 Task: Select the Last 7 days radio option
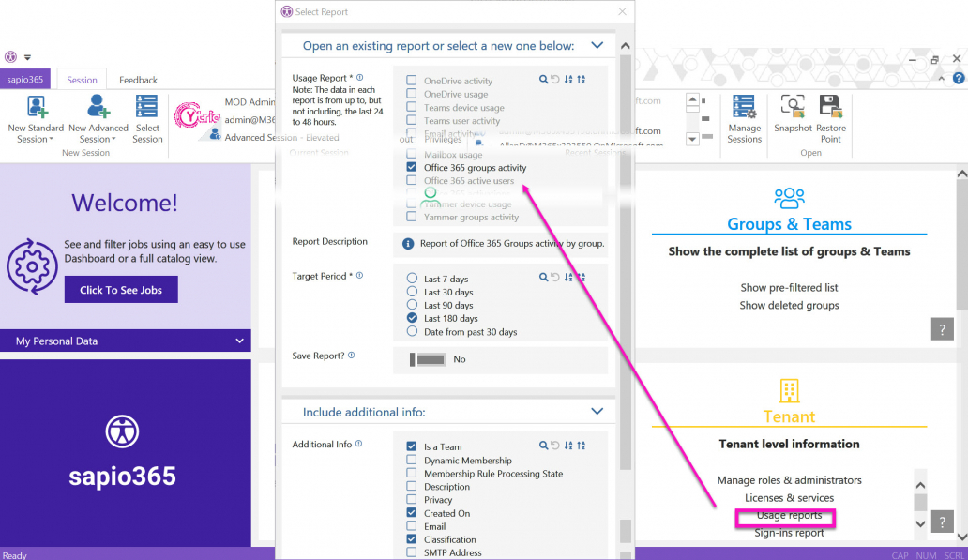(x=412, y=279)
